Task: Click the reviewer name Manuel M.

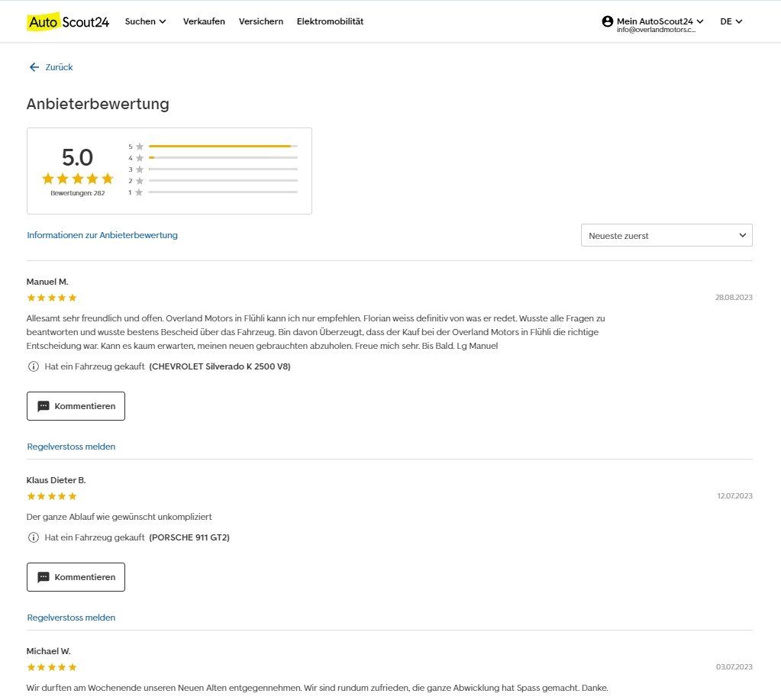Action: 47,282
